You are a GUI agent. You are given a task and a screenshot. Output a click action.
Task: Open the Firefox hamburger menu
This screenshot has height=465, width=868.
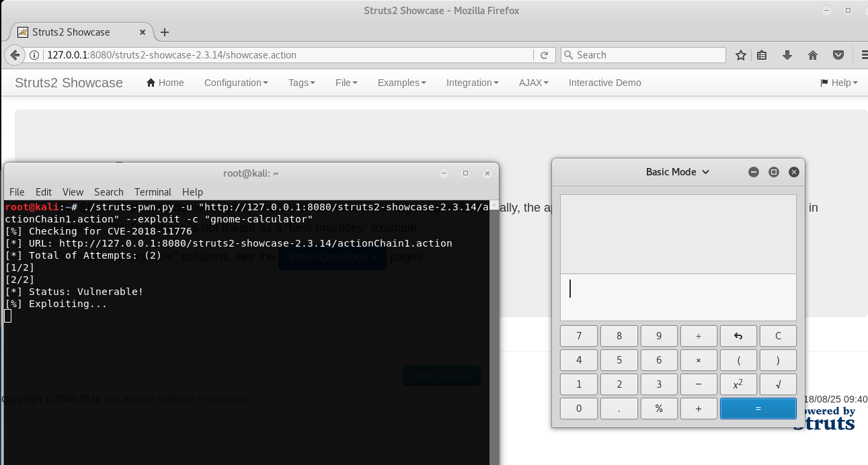(x=863, y=55)
